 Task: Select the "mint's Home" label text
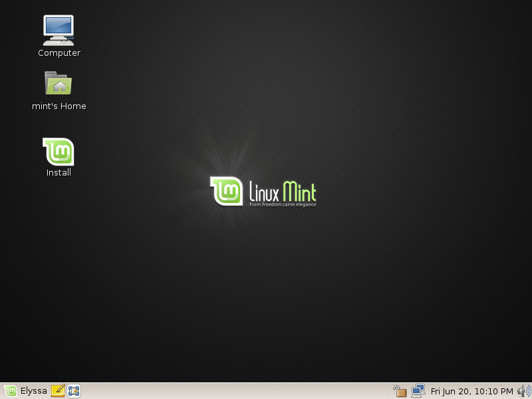coord(59,106)
